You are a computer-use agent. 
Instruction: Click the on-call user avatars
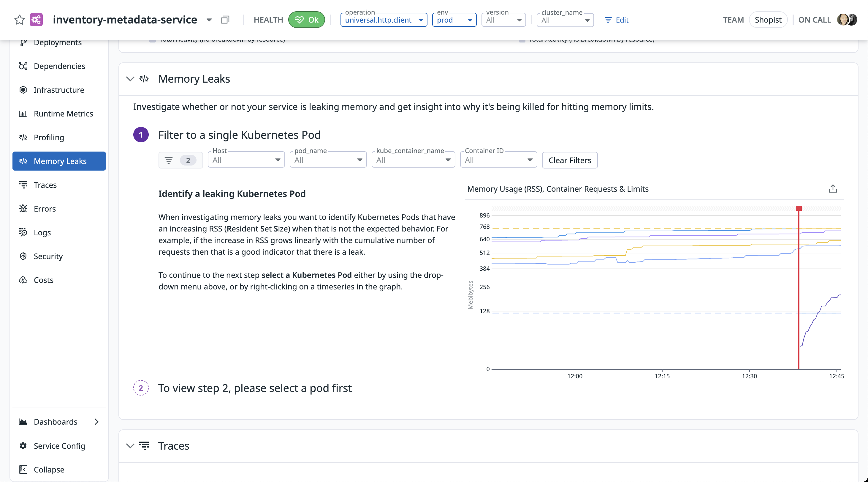coord(847,20)
